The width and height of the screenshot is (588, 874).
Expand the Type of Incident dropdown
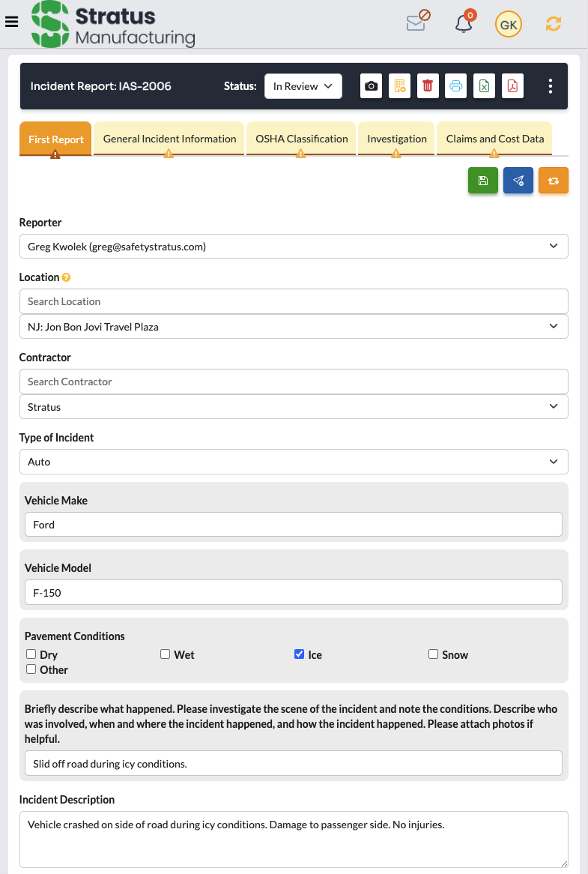click(x=294, y=461)
